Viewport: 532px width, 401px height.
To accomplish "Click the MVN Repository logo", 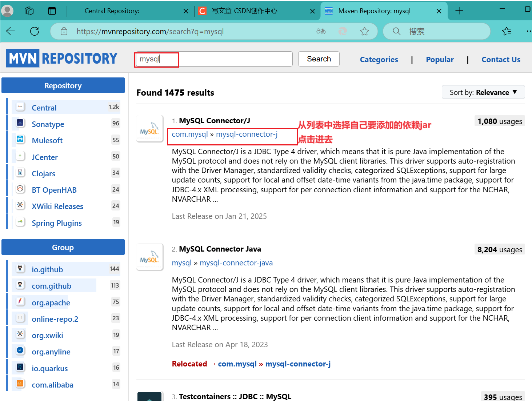I will (x=62, y=58).
